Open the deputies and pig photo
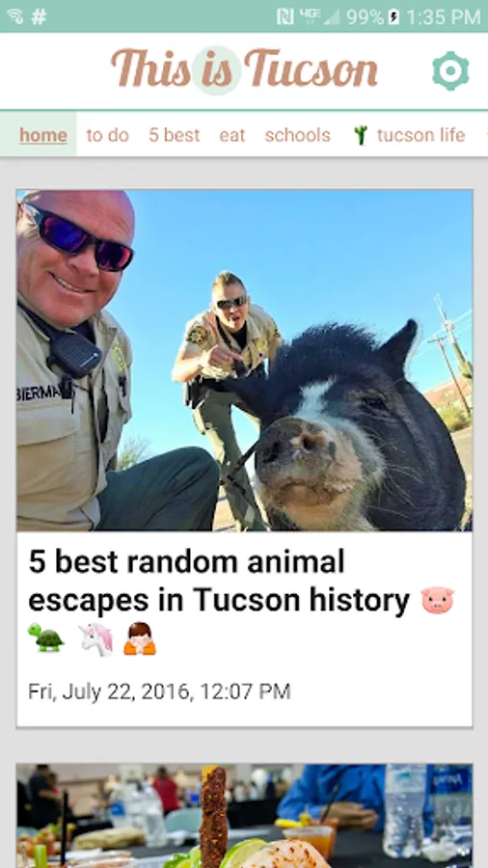The image size is (488, 868). pos(244,361)
